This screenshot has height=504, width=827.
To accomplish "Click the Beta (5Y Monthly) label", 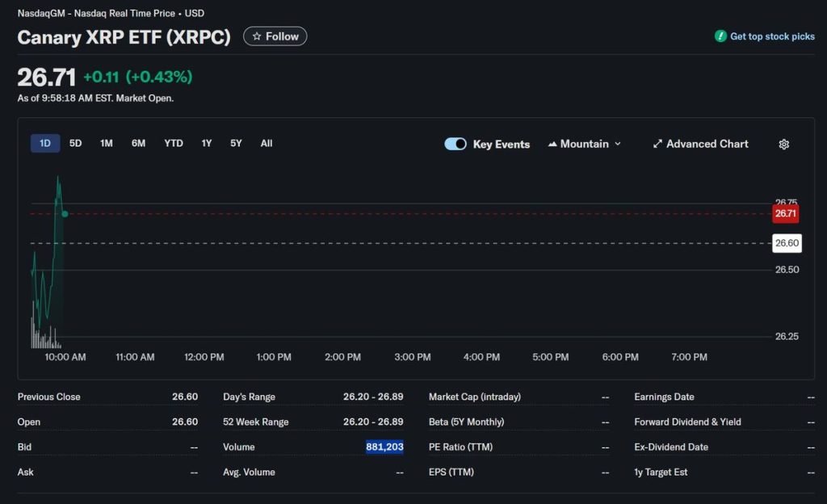I will (466, 422).
